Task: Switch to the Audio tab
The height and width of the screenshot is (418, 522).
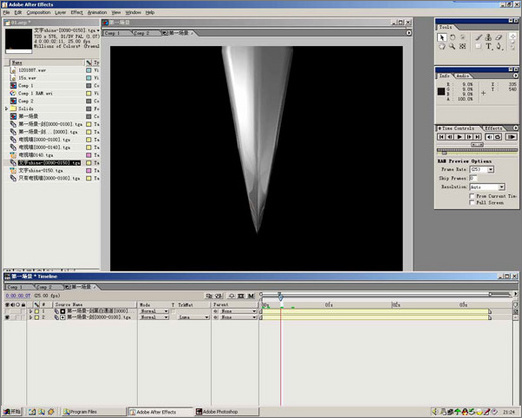Action: pyautogui.click(x=462, y=76)
